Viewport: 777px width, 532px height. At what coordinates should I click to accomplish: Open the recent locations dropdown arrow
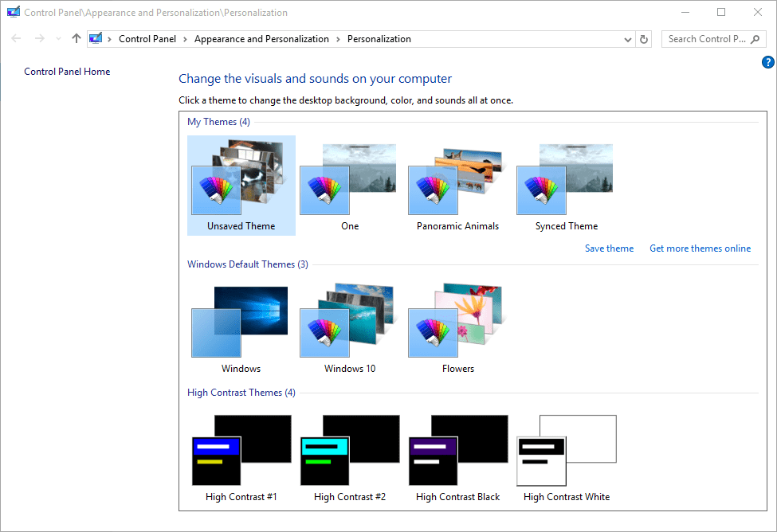point(58,39)
